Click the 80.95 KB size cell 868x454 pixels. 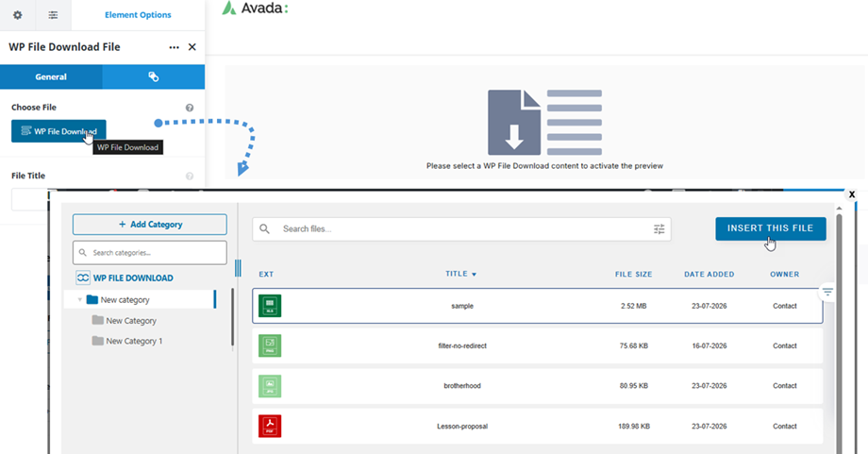[634, 386]
